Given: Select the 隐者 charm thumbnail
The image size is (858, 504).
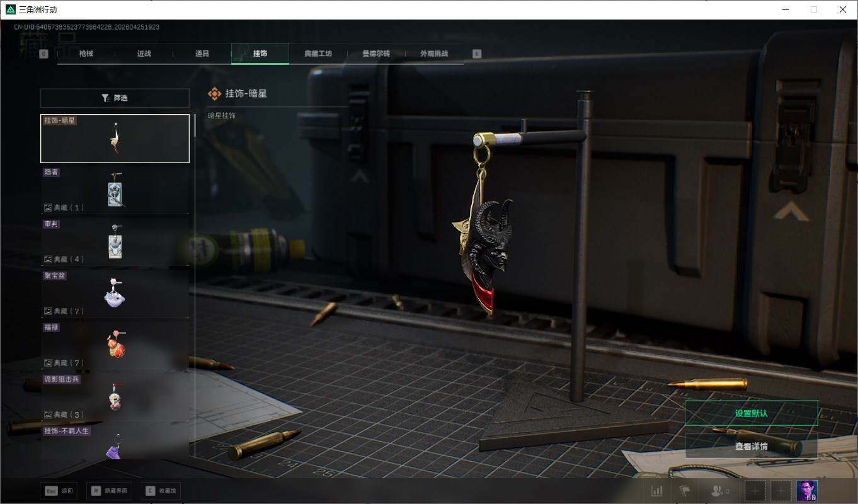Looking at the screenshot, I should click(115, 190).
